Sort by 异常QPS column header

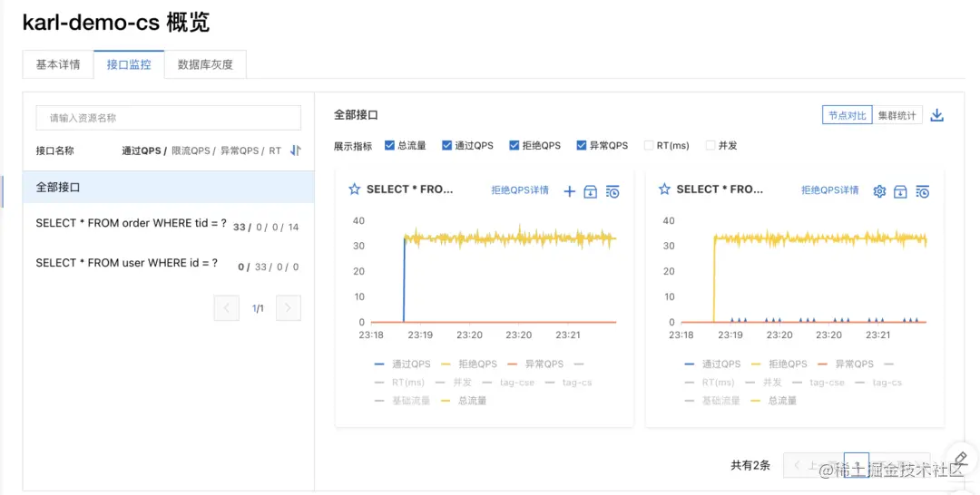tap(240, 150)
